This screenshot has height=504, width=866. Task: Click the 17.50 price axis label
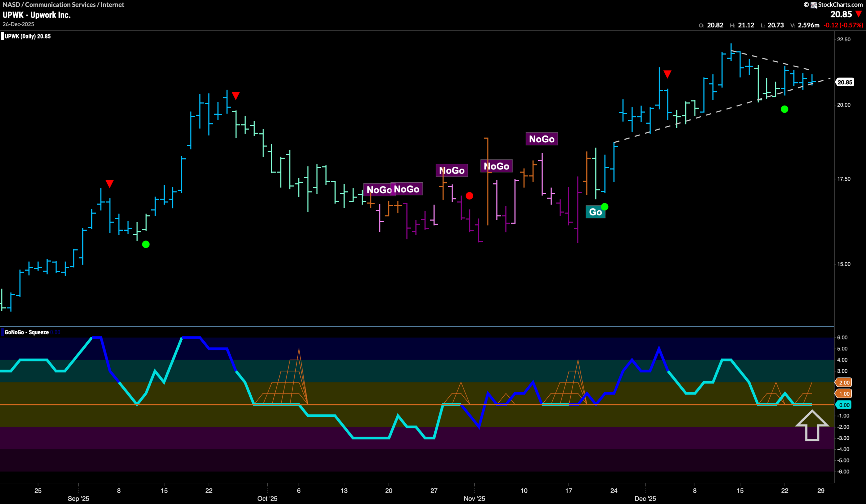tap(844, 179)
